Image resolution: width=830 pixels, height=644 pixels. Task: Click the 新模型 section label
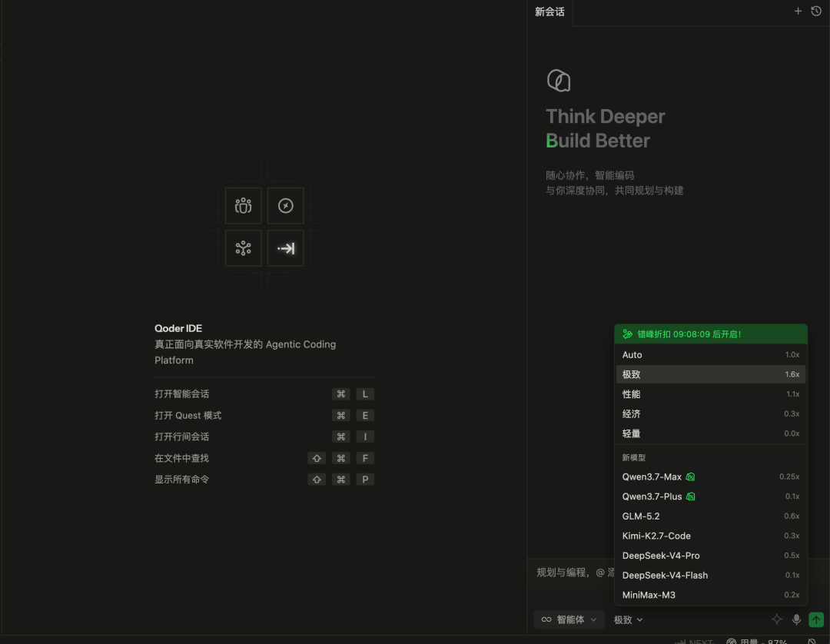point(633,457)
